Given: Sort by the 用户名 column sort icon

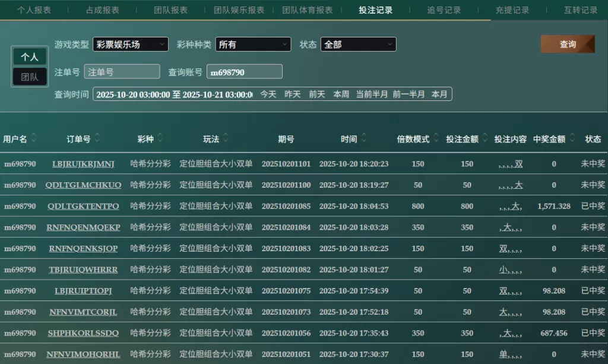Looking at the screenshot, I should click(x=34, y=139).
